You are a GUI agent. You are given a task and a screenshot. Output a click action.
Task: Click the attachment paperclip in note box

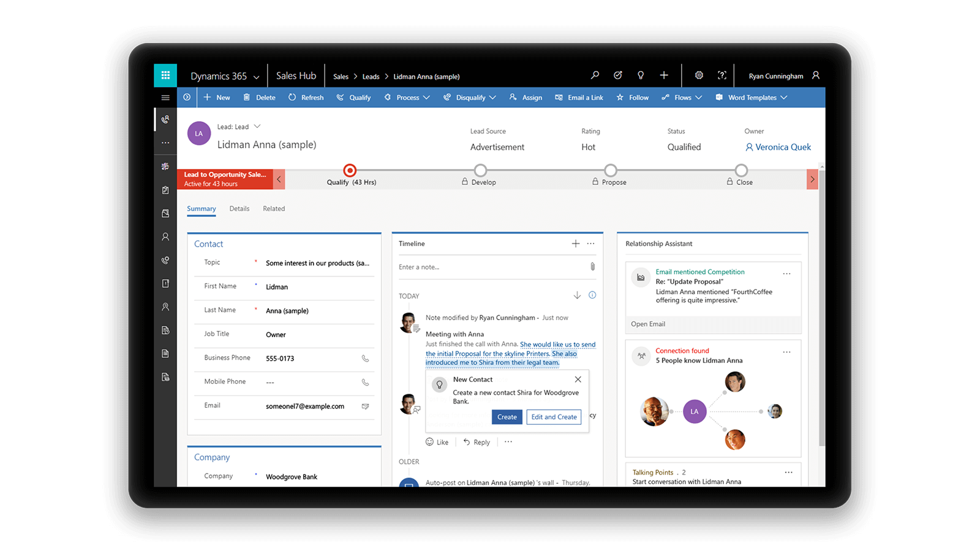(x=592, y=267)
